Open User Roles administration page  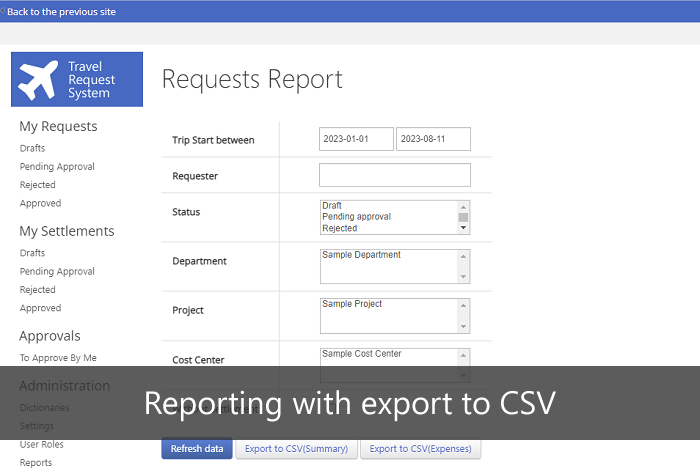pyautogui.click(x=42, y=444)
